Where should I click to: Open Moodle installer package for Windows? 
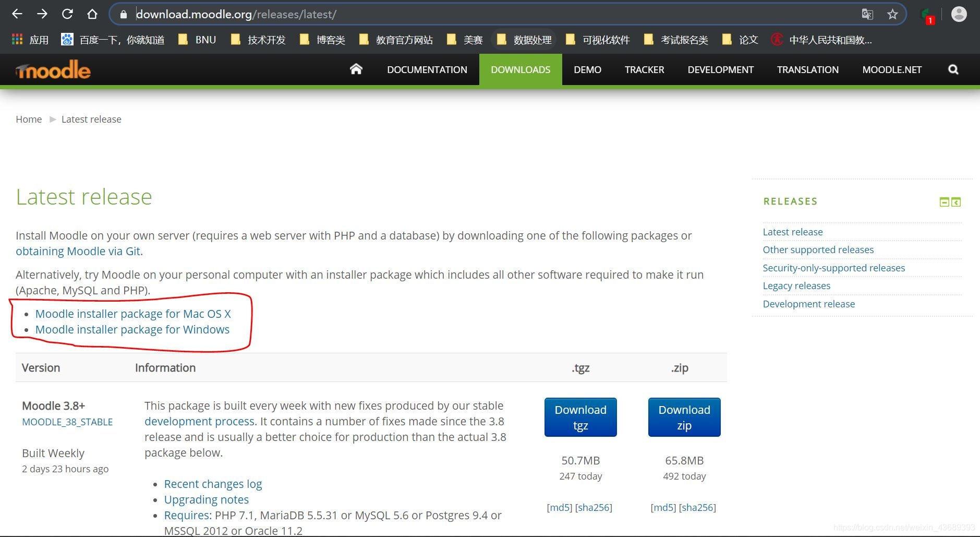(132, 329)
